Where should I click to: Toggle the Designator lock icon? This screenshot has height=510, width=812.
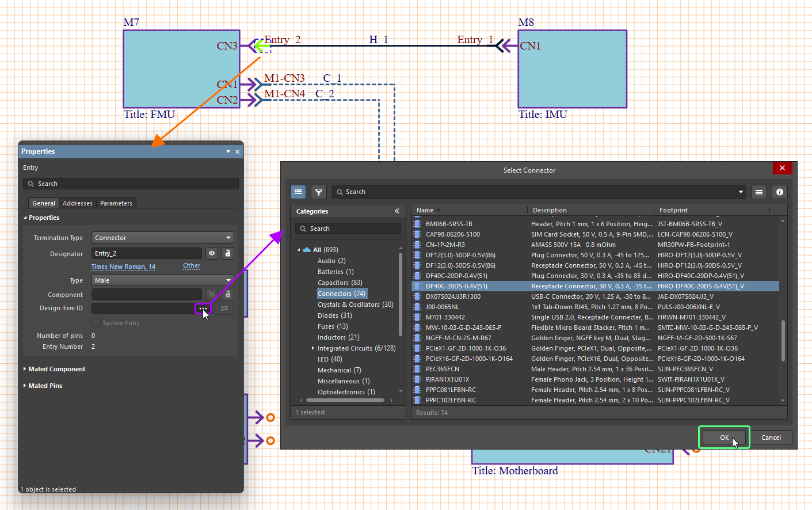(x=228, y=253)
